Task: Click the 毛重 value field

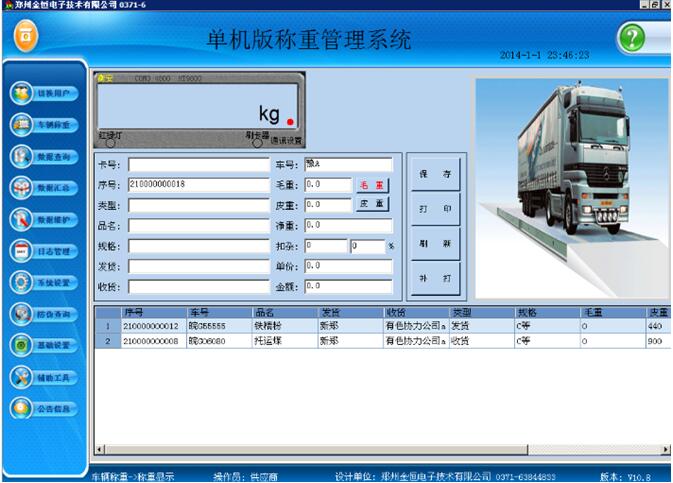Action: [328, 185]
